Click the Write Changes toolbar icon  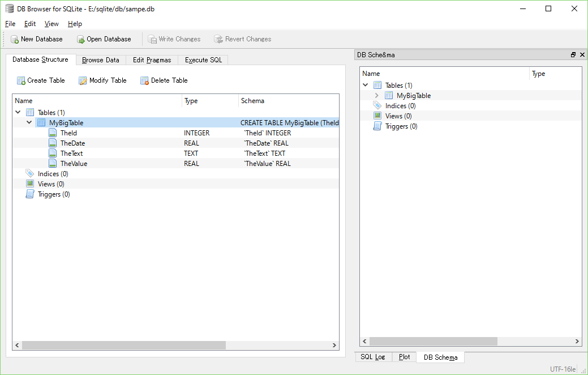[152, 39]
